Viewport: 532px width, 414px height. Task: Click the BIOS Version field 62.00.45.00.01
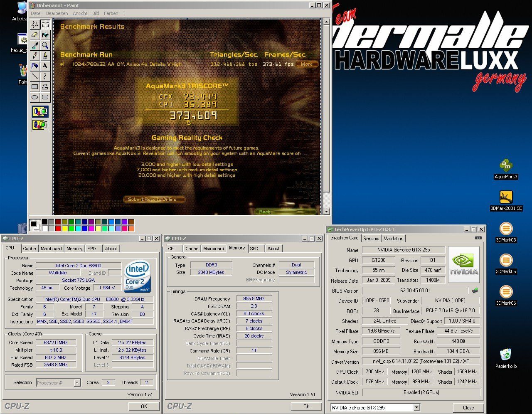pos(415,291)
